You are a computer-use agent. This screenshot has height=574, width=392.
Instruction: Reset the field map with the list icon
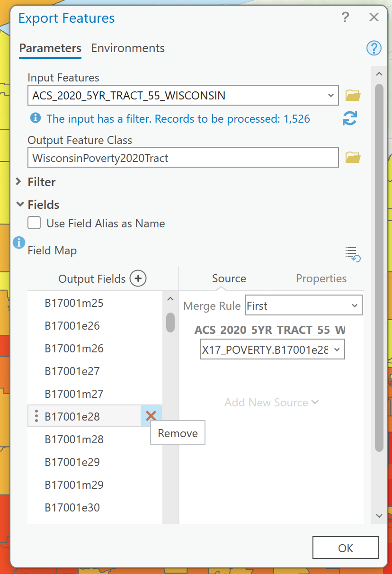pos(353,254)
